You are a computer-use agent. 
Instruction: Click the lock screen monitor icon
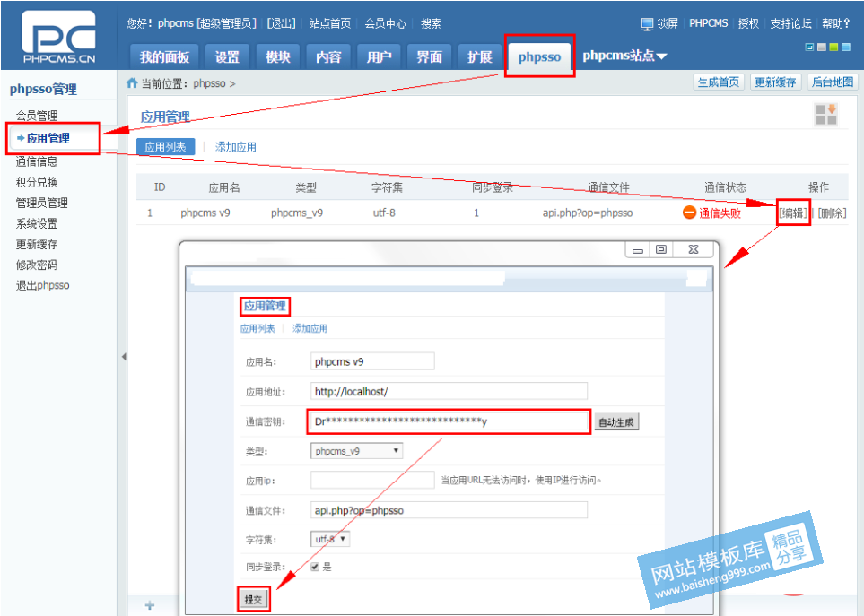click(x=647, y=23)
